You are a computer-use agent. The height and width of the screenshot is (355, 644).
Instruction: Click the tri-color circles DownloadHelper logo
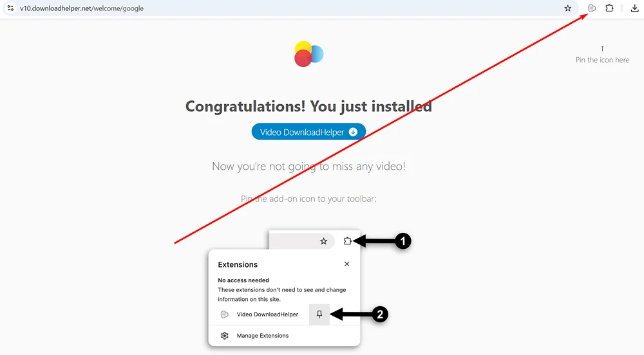pyautogui.click(x=308, y=54)
